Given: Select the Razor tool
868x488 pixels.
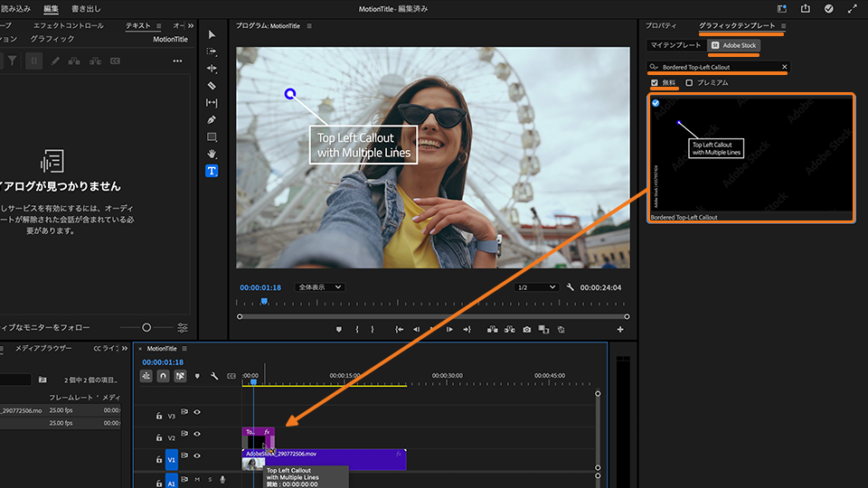Looking at the screenshot, I should pyautogui.click(x=212, y=86).
